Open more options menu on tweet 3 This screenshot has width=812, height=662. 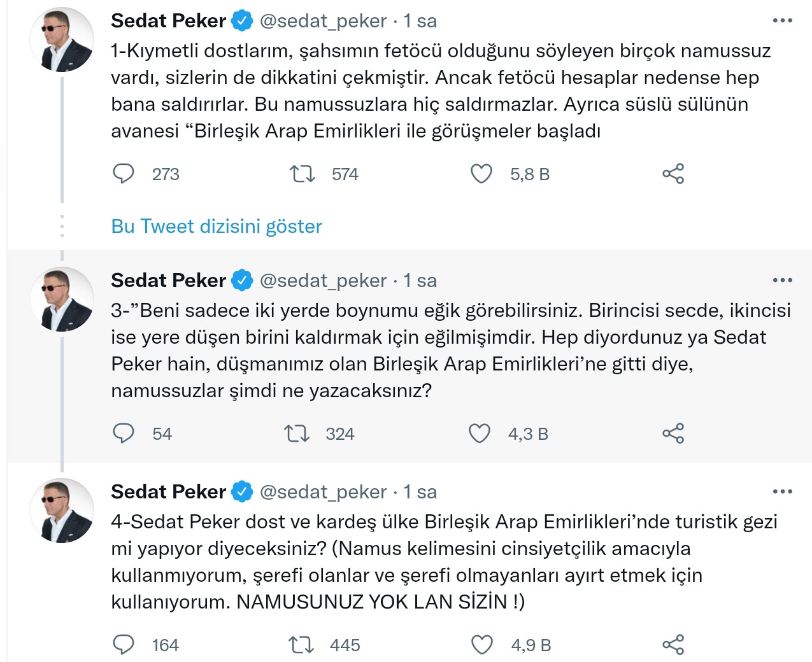coord(781,279)
